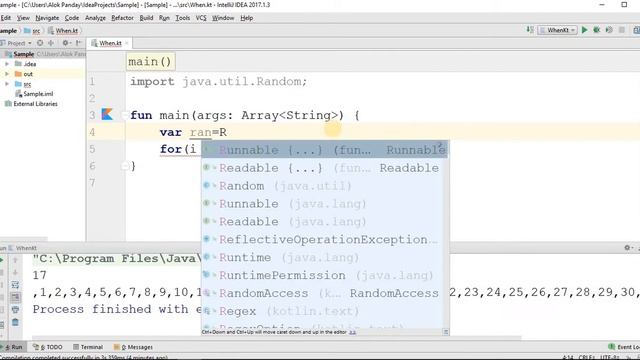Click the down stack trace arrow in Run panel

(x=15, y=272)
